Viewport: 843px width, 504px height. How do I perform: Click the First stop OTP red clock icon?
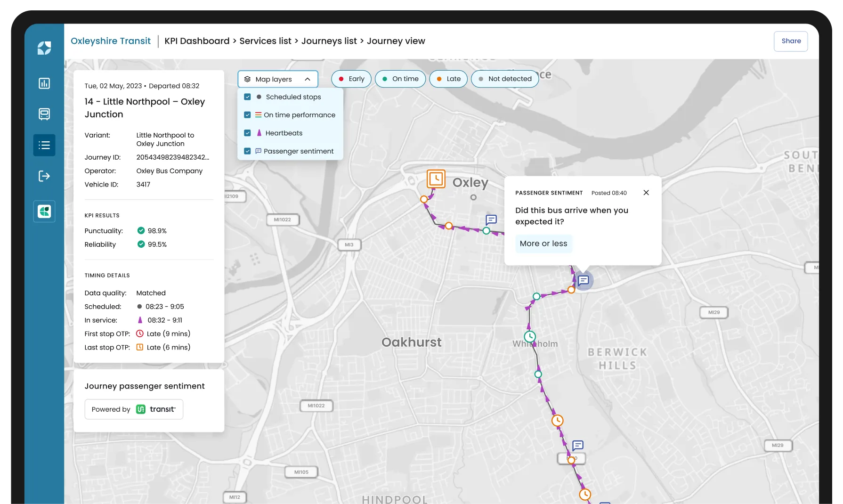click(140, 333)
